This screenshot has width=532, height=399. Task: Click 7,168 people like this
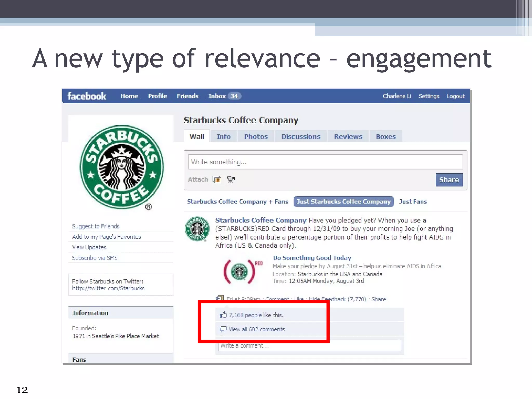click(256, 315)
